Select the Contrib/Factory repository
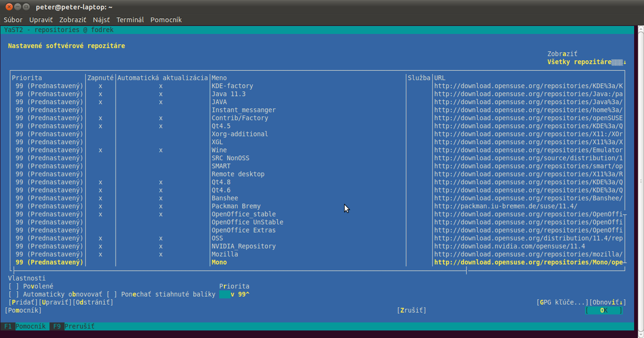 (x=240, y=118)
